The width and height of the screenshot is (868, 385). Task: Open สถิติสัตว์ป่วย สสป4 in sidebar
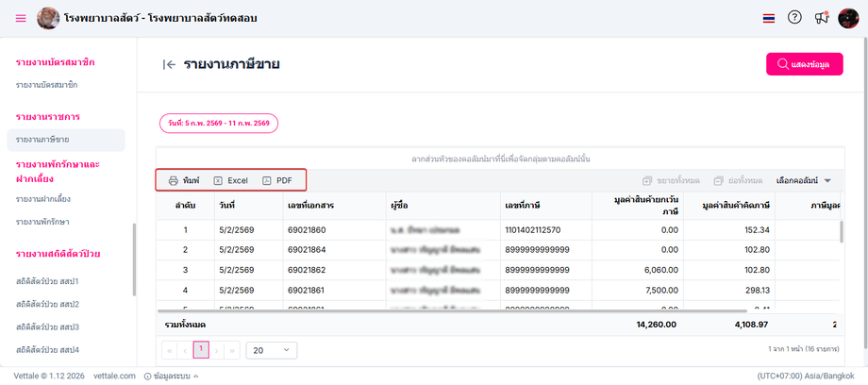coord(47,349)
